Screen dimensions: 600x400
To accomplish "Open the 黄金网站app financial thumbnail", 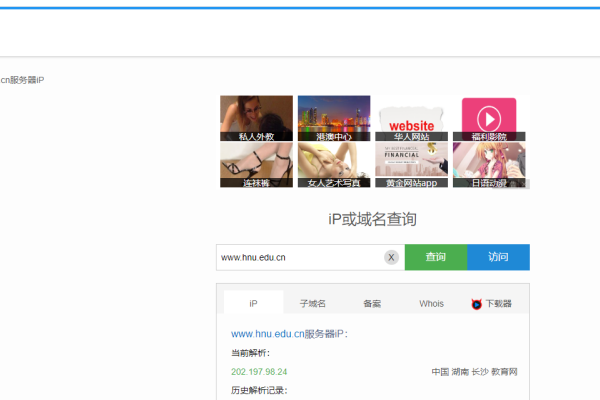I will (x=411, y=165).
